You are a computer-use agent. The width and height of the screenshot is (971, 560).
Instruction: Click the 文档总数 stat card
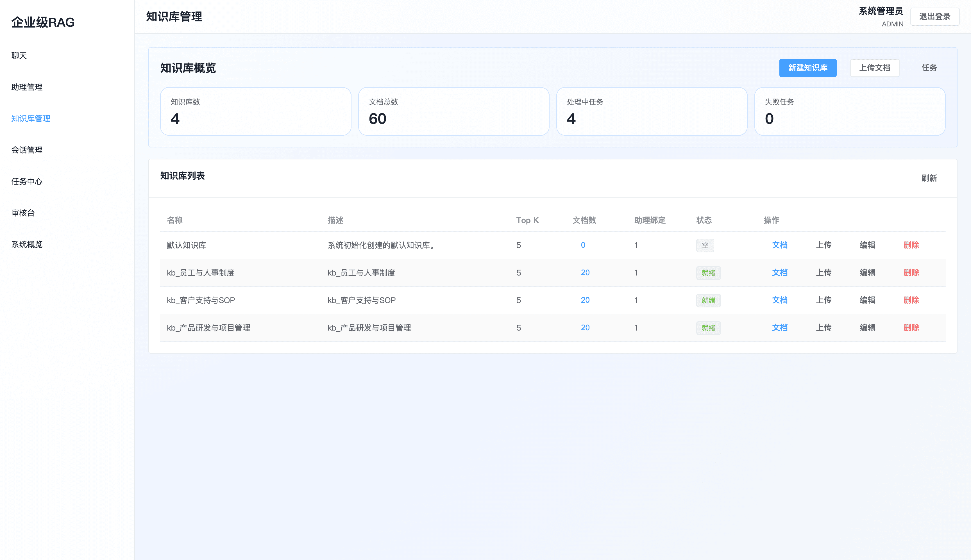453,111
